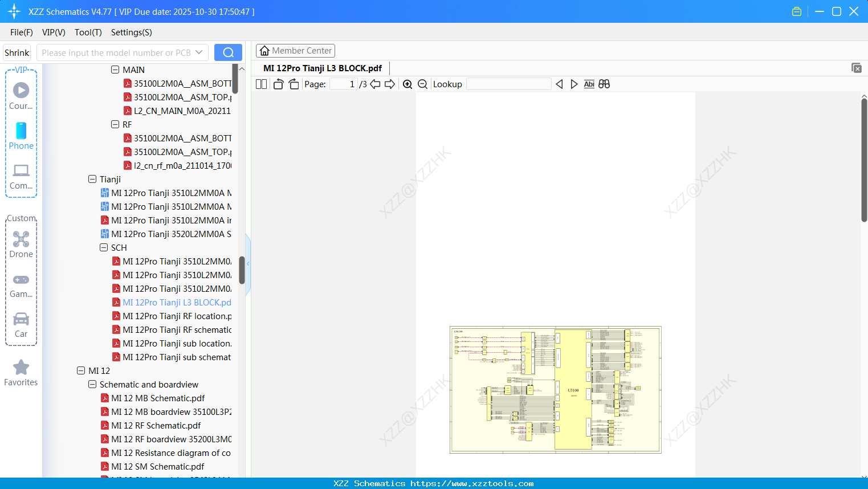Open MI 12 MB Schematic.pdf
The width and height of the screenshot is (868, 489).
coord(153,398)
